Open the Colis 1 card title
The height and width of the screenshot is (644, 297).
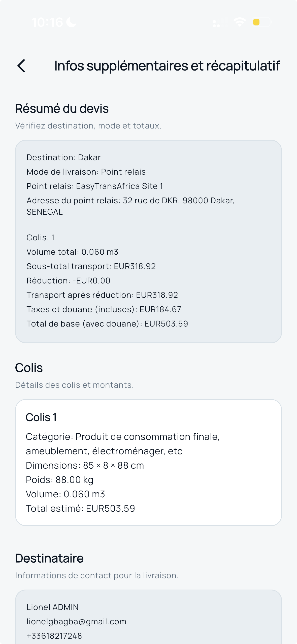coord(41,417)
